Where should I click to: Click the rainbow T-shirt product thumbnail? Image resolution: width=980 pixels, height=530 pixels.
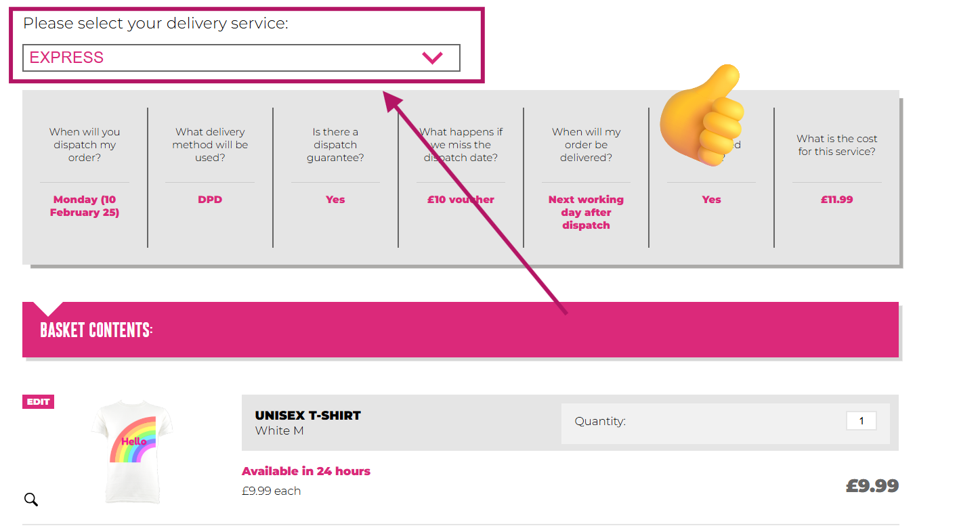coord(133,450)
